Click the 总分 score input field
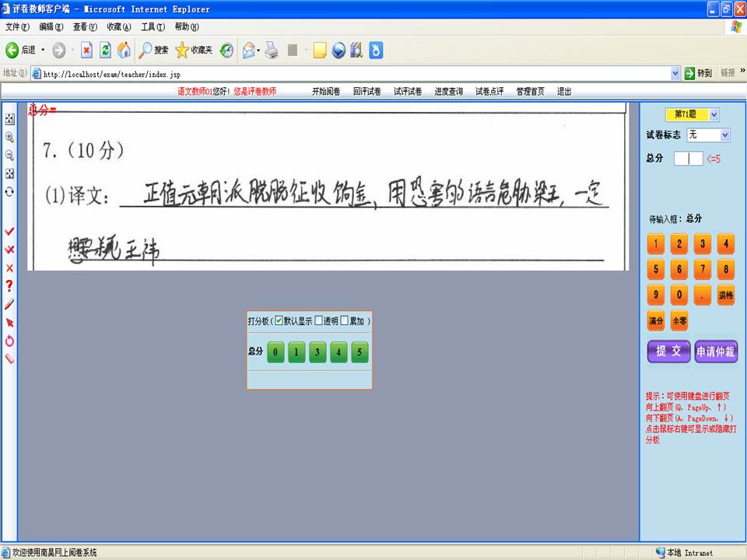 click(x=688, y=159)
